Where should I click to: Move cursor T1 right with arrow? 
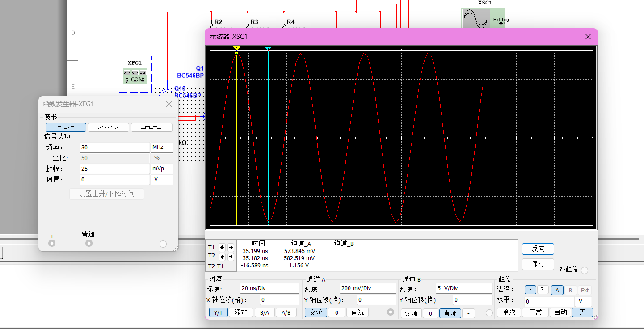click(231, 247)
